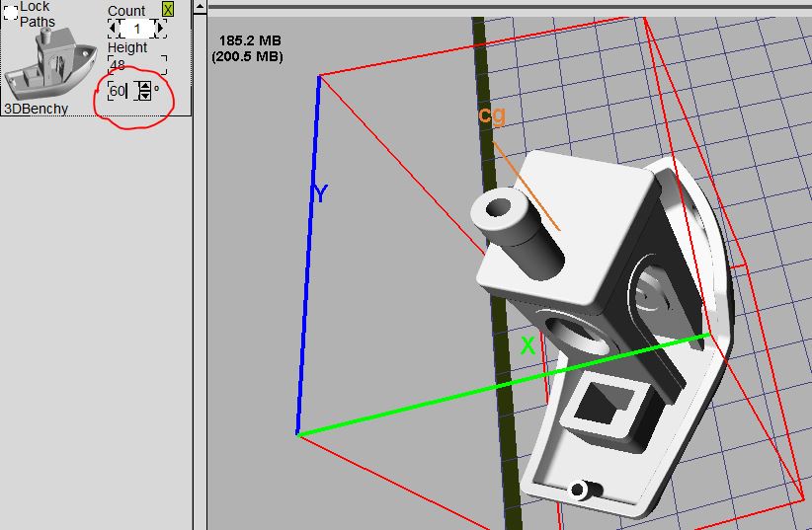The image size is (812, 530).
Task: Click the Count value field showing 1
Action: (137, 29)
